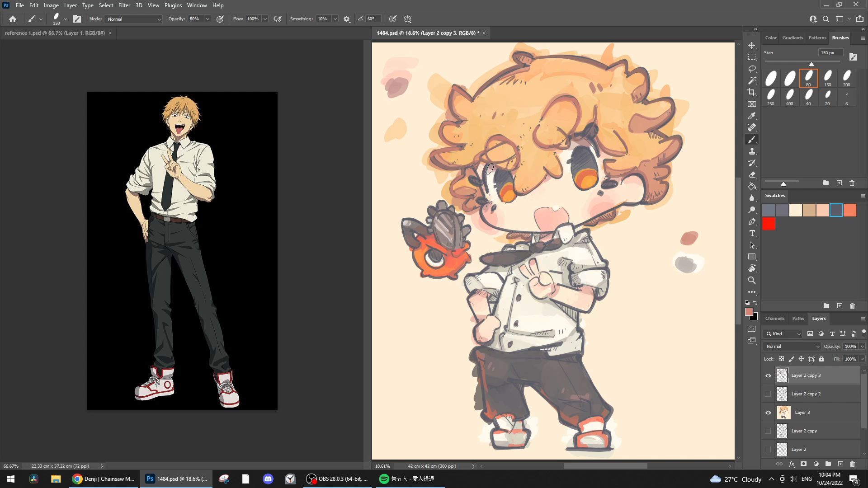Open smoothing options gear icon

point(347,19)
